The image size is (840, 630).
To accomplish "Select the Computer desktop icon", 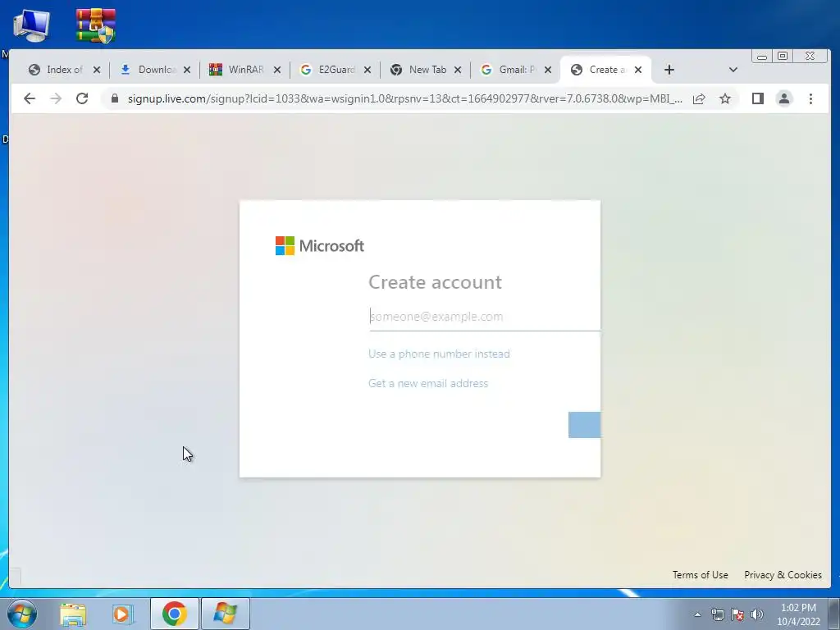I will coord(32,25).
